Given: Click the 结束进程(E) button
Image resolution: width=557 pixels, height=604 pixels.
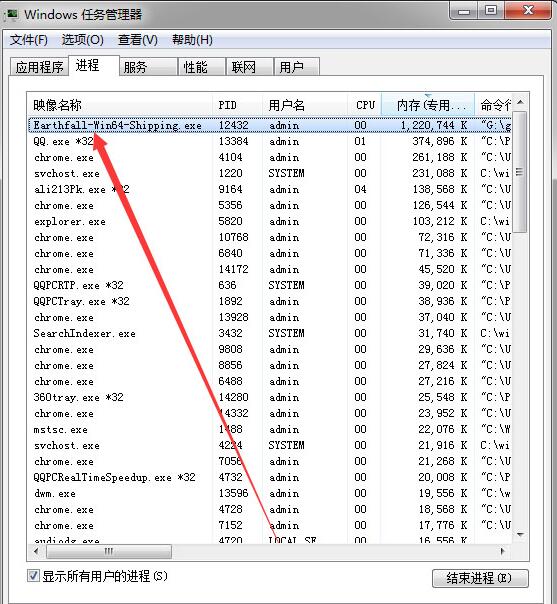Looking at the screenshot, I should click(480, 578).
